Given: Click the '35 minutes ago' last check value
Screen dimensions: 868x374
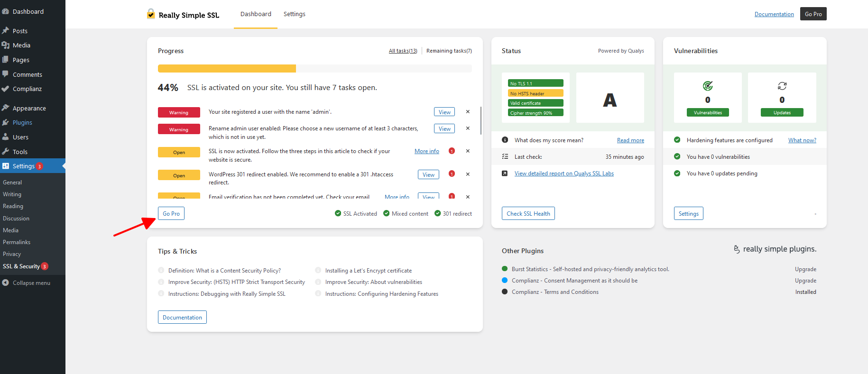Looking at the screenshot, I should (625, 157).
